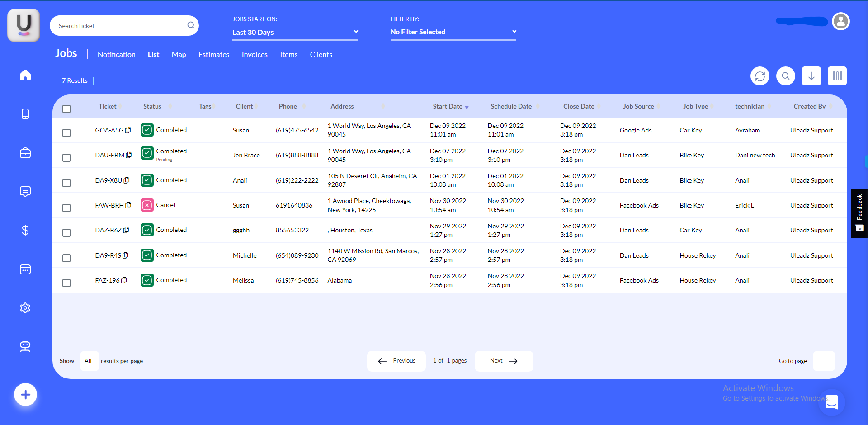Screen dimensions: 868x425
Task: Toggle the select-all checkbox in header
Action: (x=66, y=109)
